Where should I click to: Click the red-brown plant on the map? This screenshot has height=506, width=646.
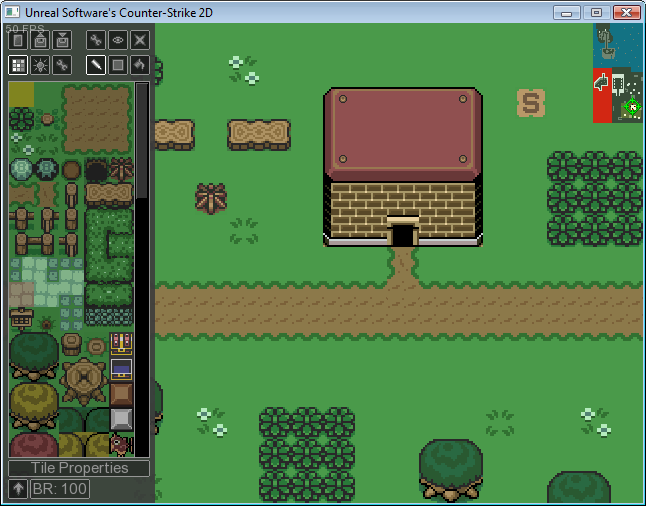211,199
